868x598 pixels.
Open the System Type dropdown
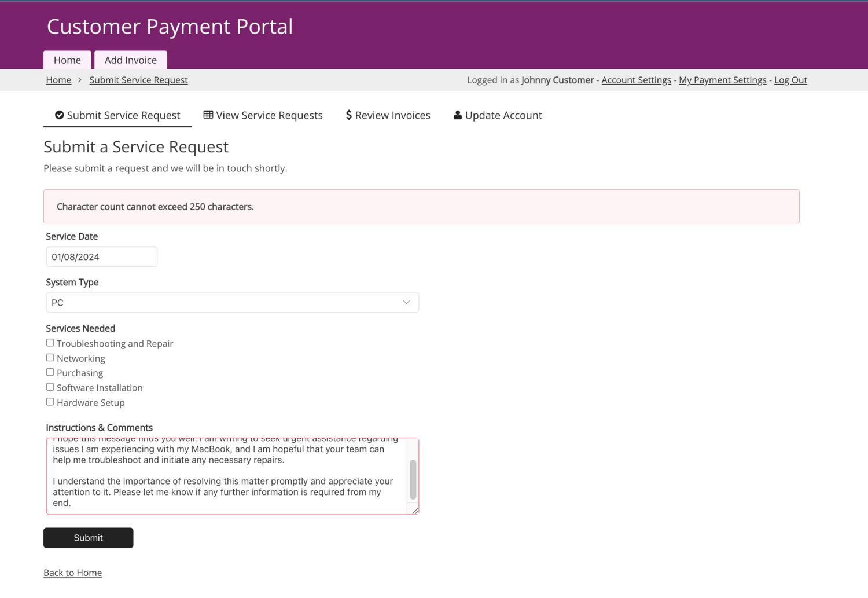[232, 302]
